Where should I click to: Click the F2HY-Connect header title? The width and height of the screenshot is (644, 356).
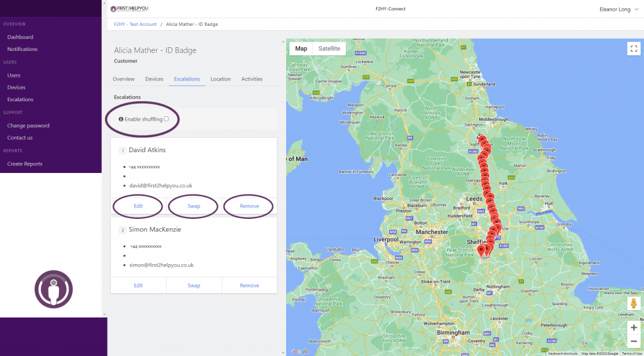(391, 9)
